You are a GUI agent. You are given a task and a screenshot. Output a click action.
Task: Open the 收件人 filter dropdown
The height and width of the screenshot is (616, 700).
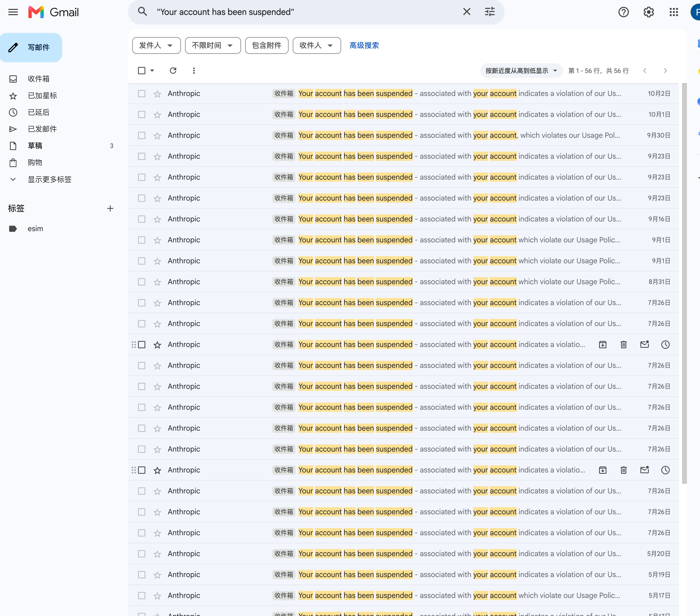click(317, 45)
